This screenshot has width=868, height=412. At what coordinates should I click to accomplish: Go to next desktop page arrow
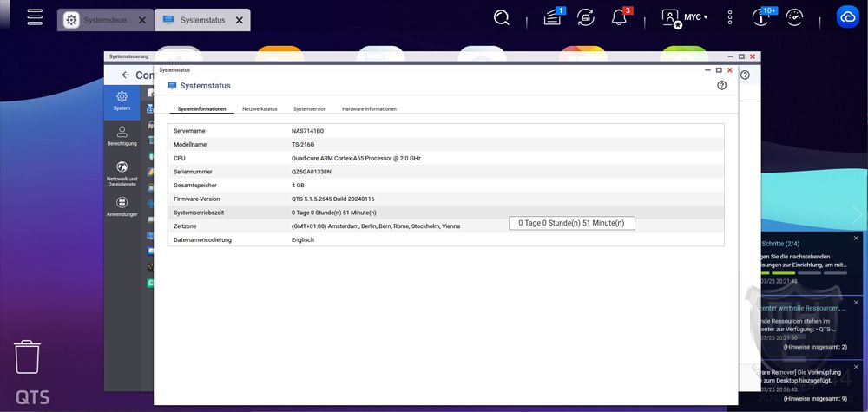(858, 214)
